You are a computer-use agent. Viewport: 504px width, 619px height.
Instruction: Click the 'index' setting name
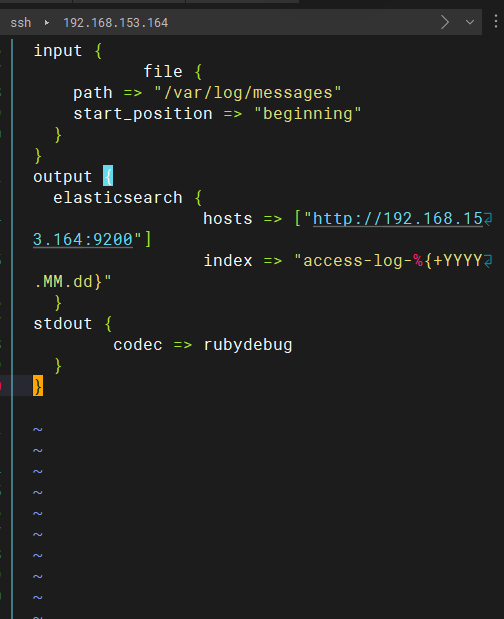coord(228,261)
